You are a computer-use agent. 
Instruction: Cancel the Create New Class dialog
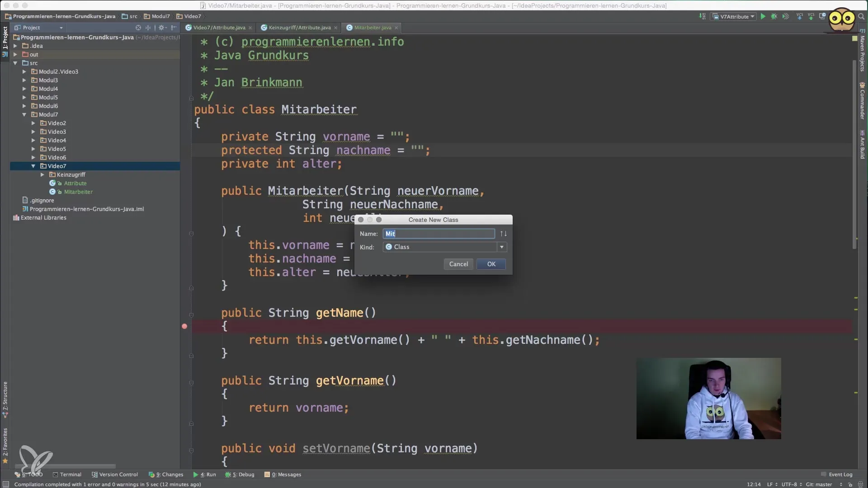pos(458,264)
